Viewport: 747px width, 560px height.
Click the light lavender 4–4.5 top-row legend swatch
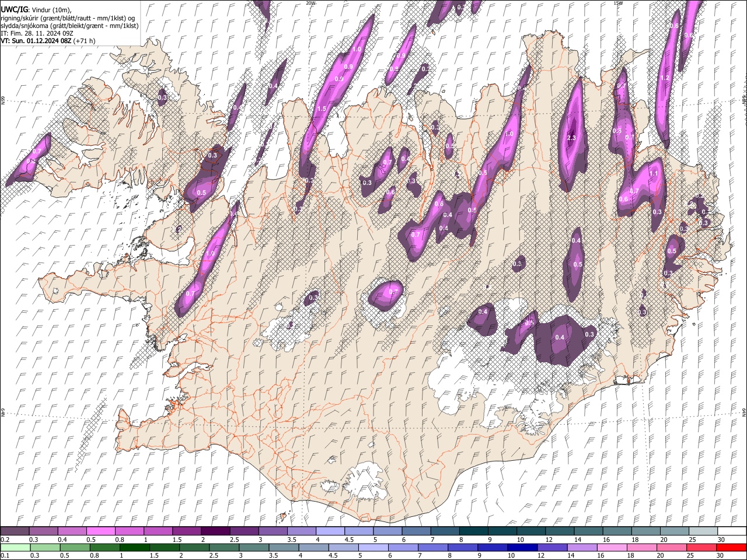click(x=330, y=531)
